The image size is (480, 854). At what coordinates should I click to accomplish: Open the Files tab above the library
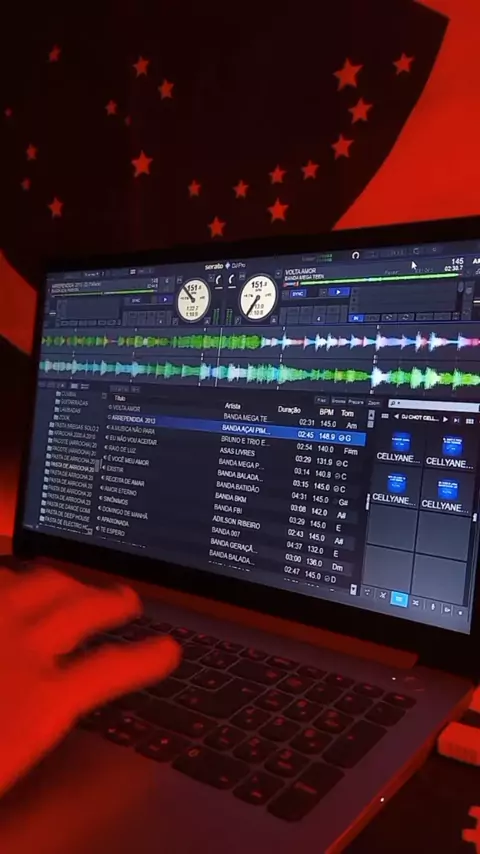[321, 400]
